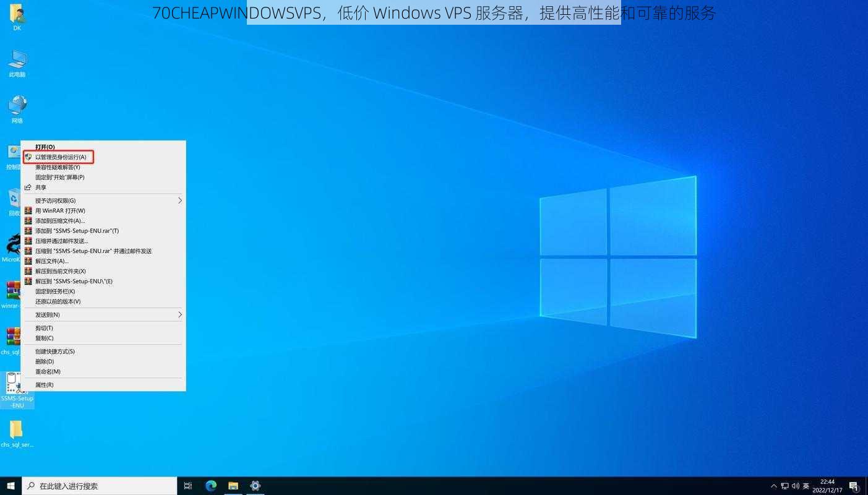Select 删除(D) delete entry
This screenshot has height=495, width=868.
pos(103,361)
